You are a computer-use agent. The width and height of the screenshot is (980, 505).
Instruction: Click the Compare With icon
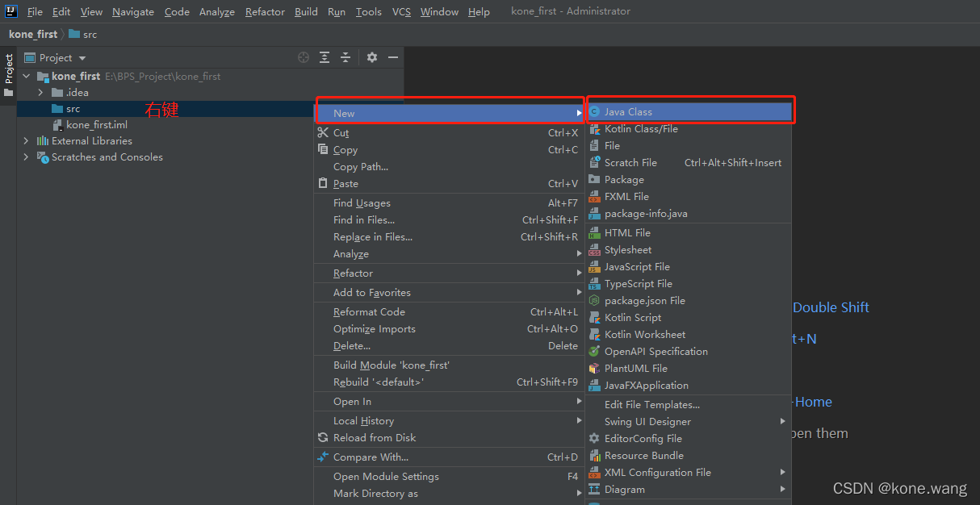[x=324, y=457]
